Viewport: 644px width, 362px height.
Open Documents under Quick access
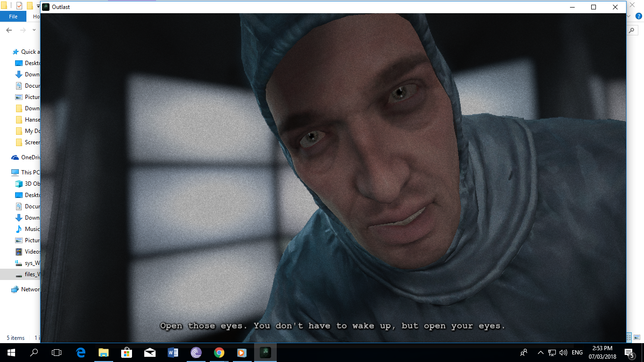[28, 86]
